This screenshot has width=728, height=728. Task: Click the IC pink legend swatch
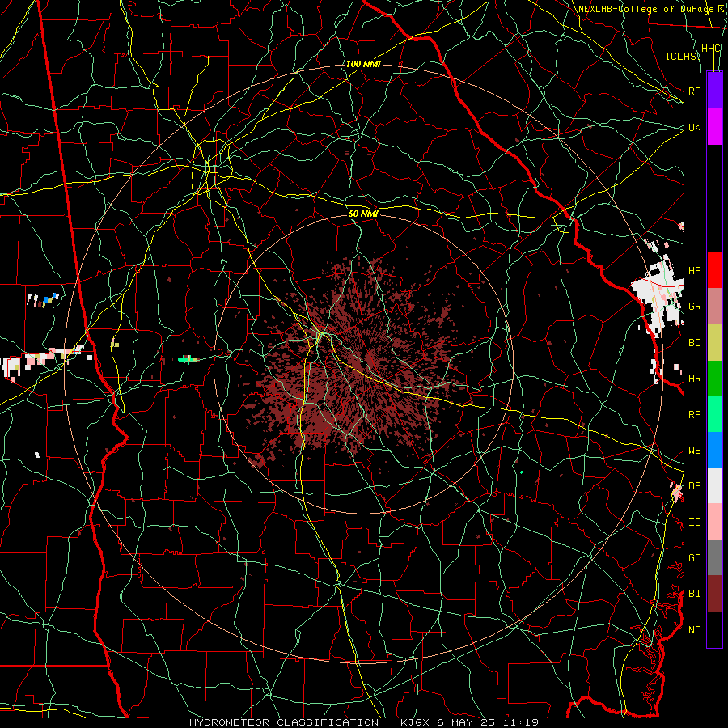coord(714,522)
